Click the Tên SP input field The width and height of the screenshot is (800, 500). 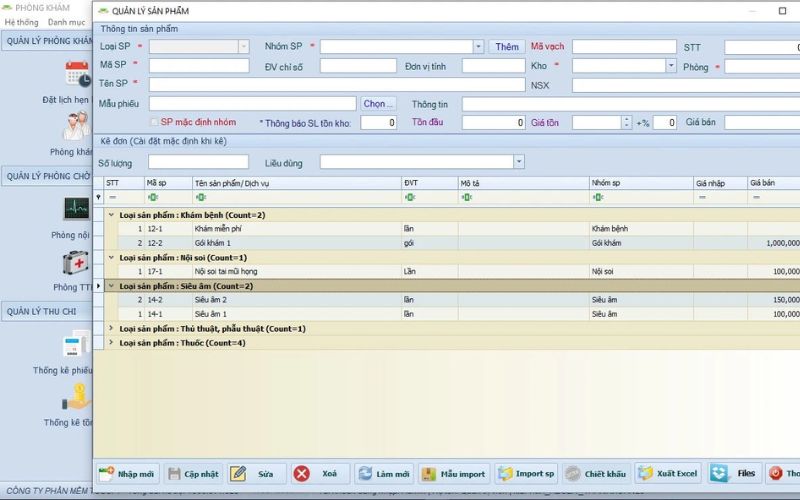pyautogui.click(x=337, y=84)
